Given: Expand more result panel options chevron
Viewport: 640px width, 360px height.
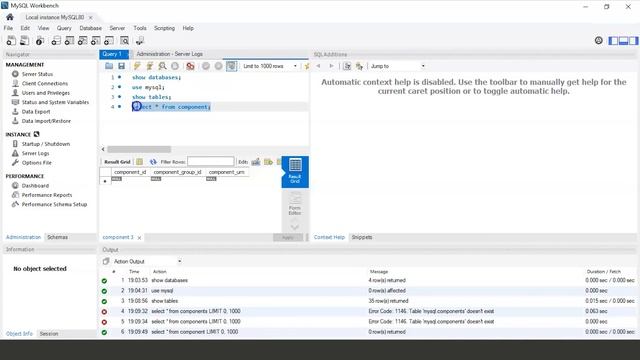Looking at the screenshot, I should [295, 226].
